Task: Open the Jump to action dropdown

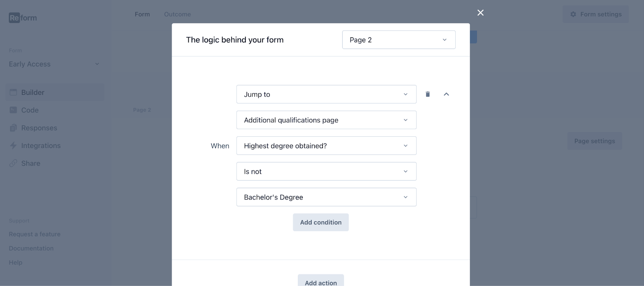Action: [326, 94]
